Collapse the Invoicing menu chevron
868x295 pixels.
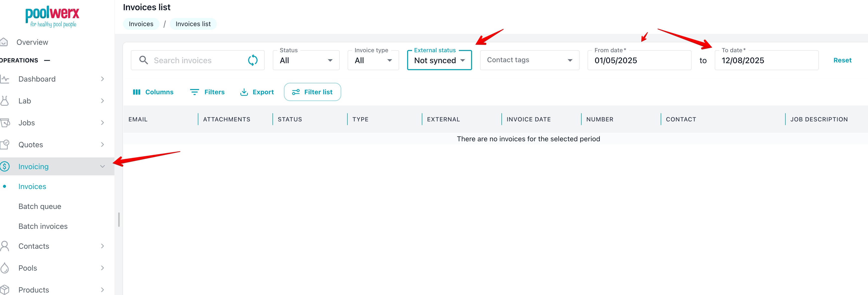103,166
